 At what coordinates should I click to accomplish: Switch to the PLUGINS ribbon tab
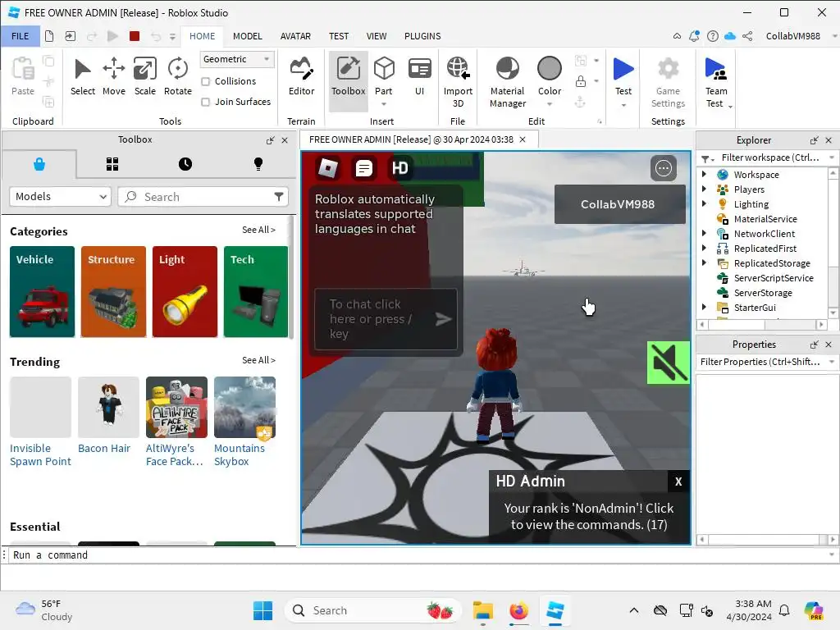point(422,36)
